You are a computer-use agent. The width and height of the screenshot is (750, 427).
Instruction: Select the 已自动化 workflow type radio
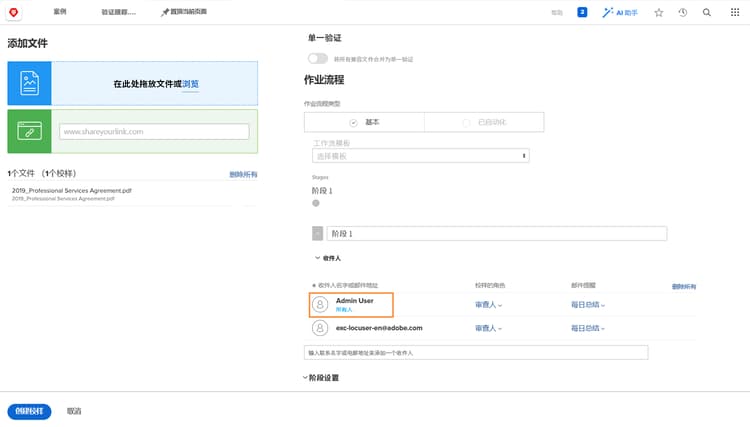tap(466, 123)
